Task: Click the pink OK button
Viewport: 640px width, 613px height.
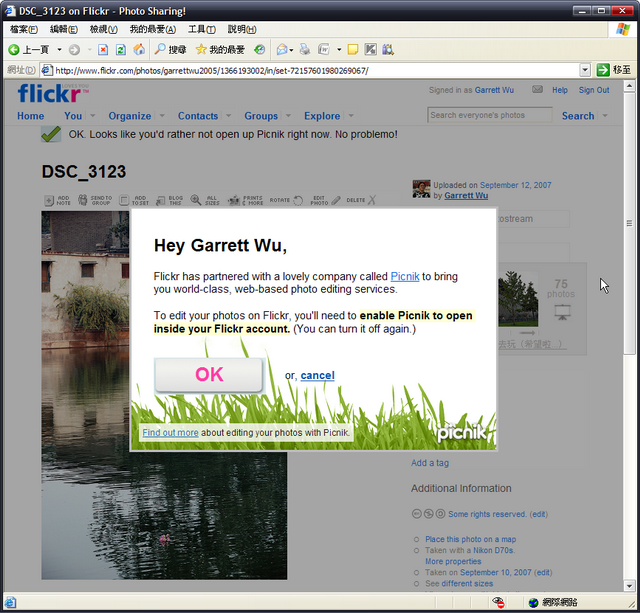Action: [209, 375]
